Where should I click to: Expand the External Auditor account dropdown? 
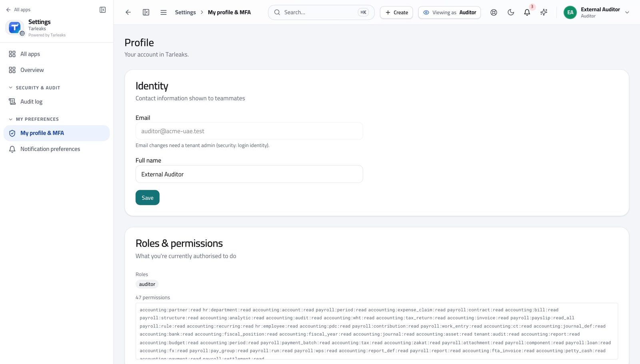coord(596,12)
